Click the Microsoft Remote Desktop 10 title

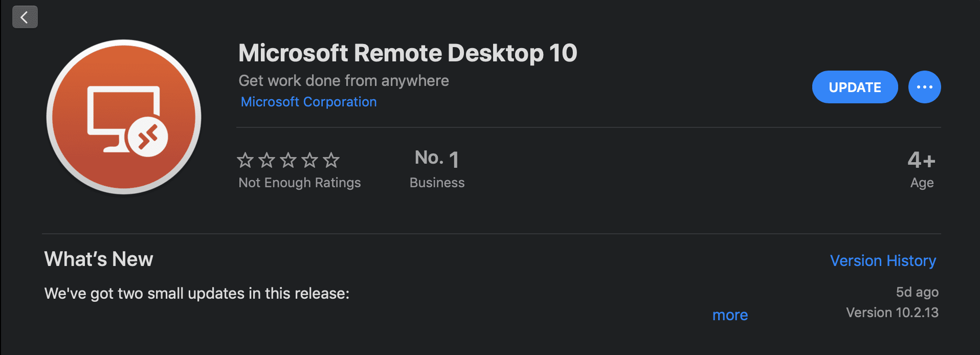[x=408, y=53]
